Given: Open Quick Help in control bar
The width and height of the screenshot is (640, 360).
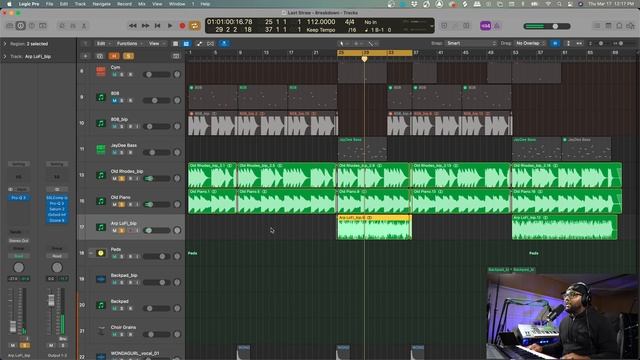Looking at the screenshot, I should [x=31, y=26].
